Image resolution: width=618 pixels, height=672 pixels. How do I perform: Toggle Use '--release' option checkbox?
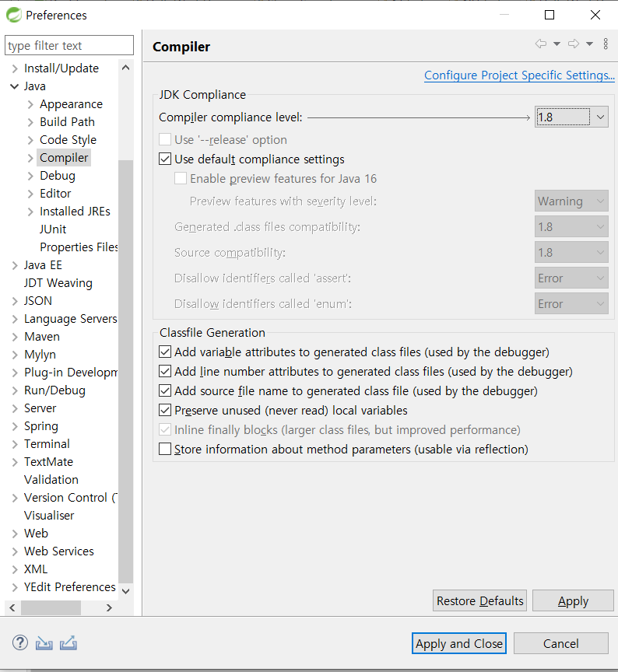click(165, 140)
